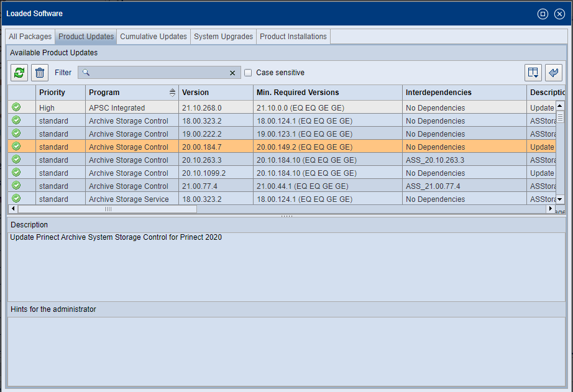
Task: Click the blue back-arrow apply icon
Action: (x=554, y=72)
